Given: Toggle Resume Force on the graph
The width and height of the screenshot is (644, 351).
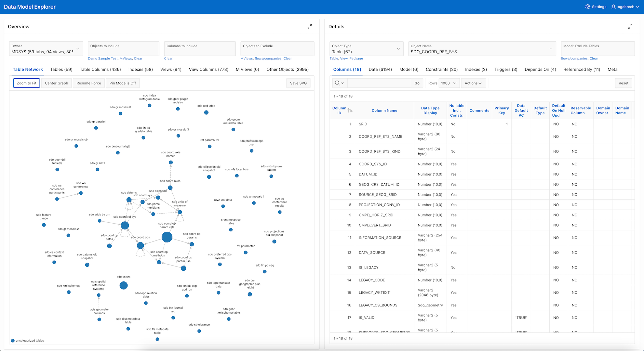Looking at the screenshot, I should click(x=88, y=83).
